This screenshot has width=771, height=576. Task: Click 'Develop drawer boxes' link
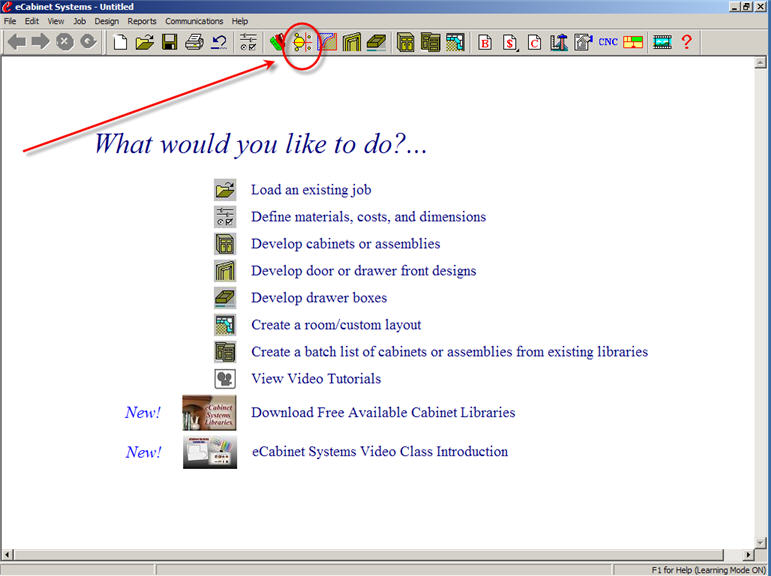click(x=319, y=298)
